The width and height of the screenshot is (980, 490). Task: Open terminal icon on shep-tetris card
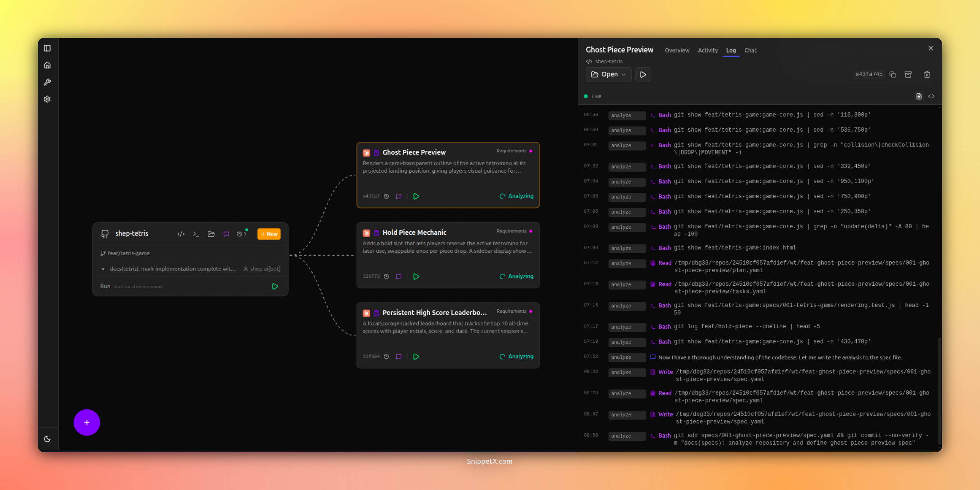(x=196, y=234)
